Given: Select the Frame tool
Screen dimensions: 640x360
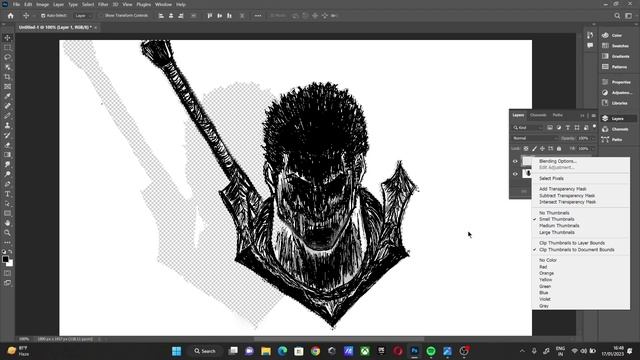Looking at the screenshot, I should [x=7, y=87].
